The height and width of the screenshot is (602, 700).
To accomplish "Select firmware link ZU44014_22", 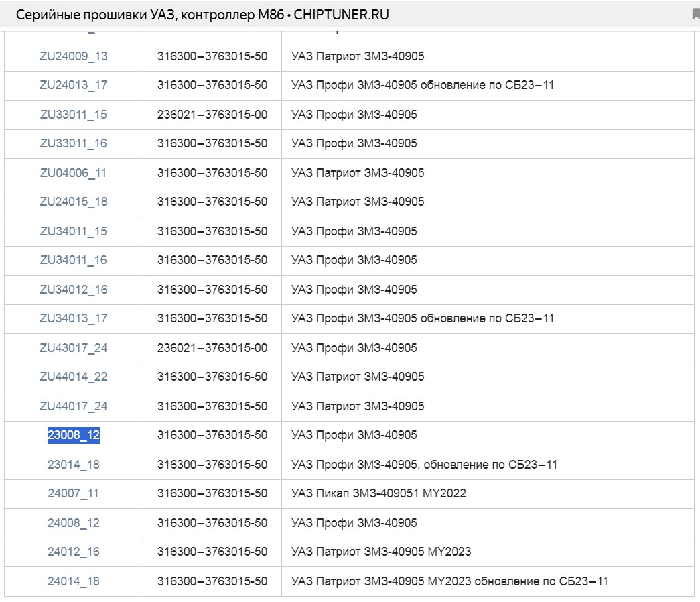I will [x=73, y=377].
